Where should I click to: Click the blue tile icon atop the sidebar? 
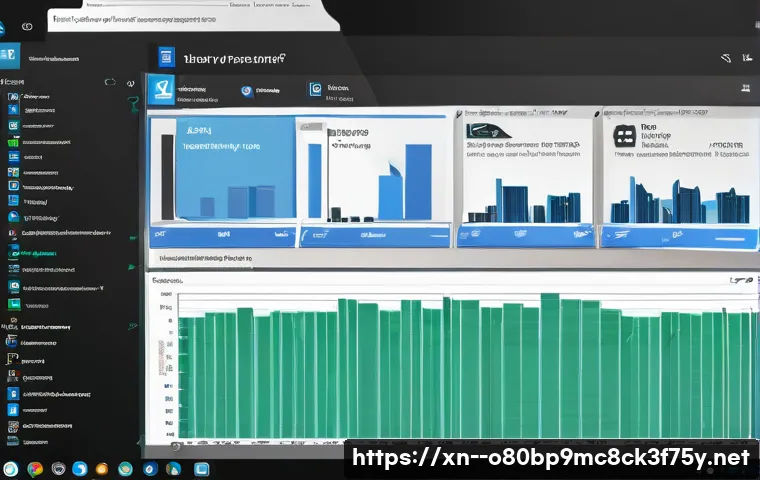coord(8,56)
